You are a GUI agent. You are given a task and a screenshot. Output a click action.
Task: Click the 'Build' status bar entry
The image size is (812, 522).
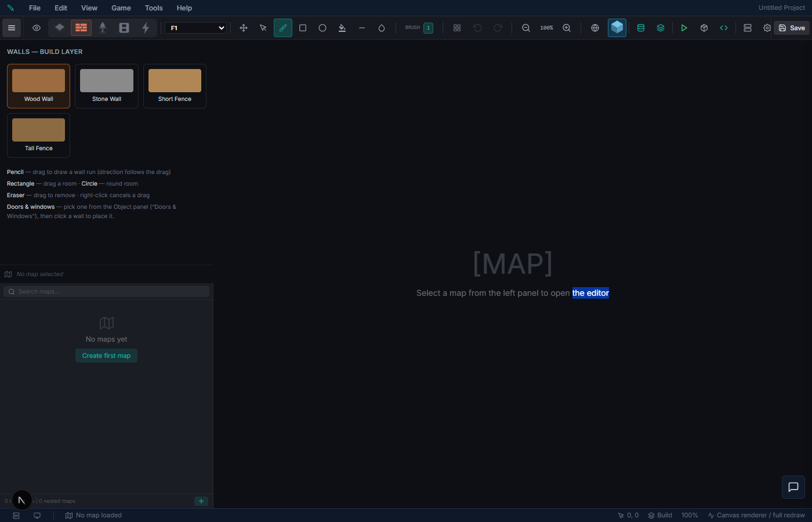[660, 515]
